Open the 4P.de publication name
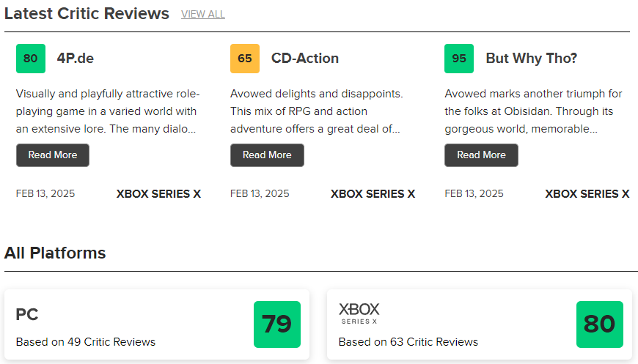 tap(76, 58)
